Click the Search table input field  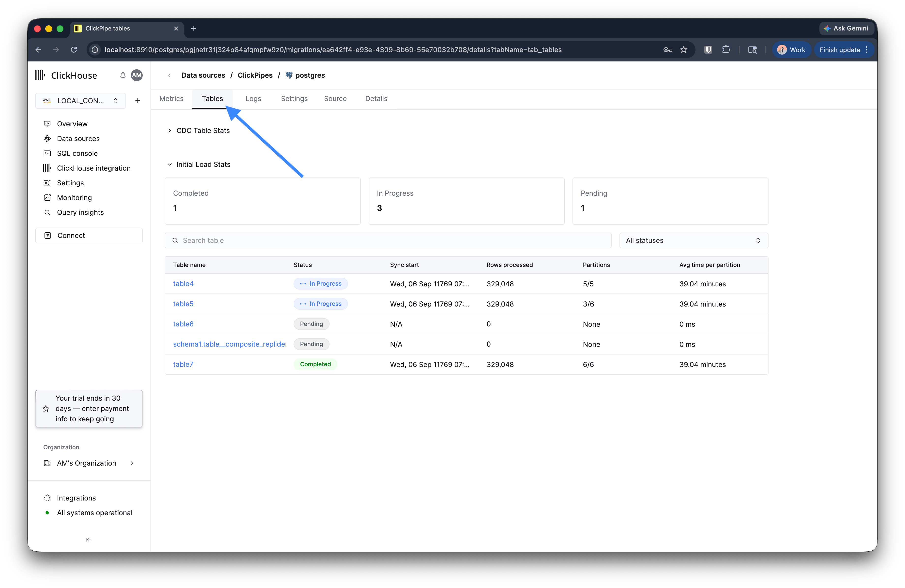[x=388, y=241]
